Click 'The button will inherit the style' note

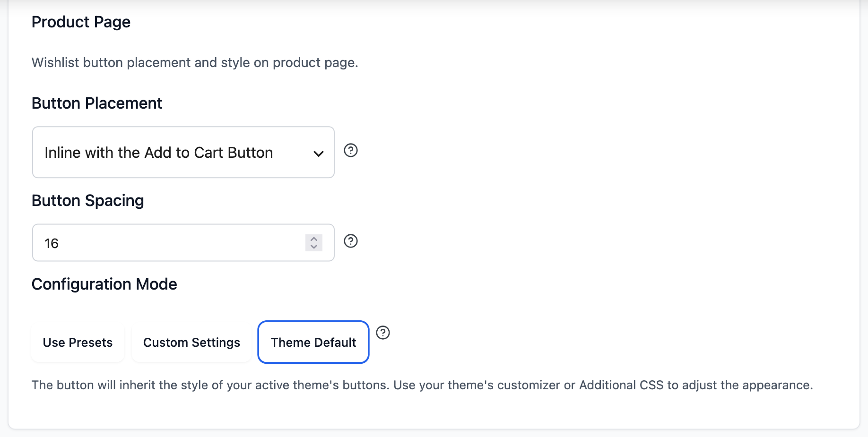coord(422,385)
